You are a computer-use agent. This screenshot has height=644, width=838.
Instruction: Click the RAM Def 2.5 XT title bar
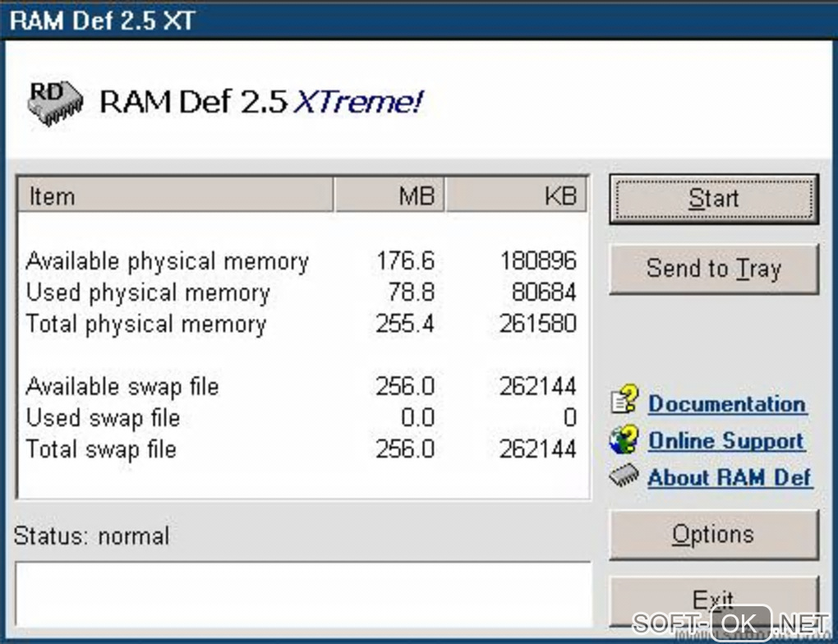point(419,21)
